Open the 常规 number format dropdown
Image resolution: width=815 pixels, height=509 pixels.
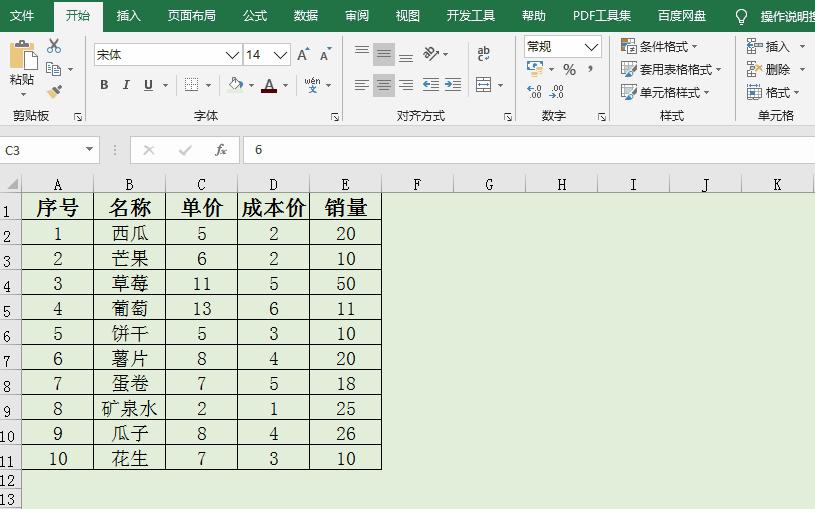click(591, 47)
